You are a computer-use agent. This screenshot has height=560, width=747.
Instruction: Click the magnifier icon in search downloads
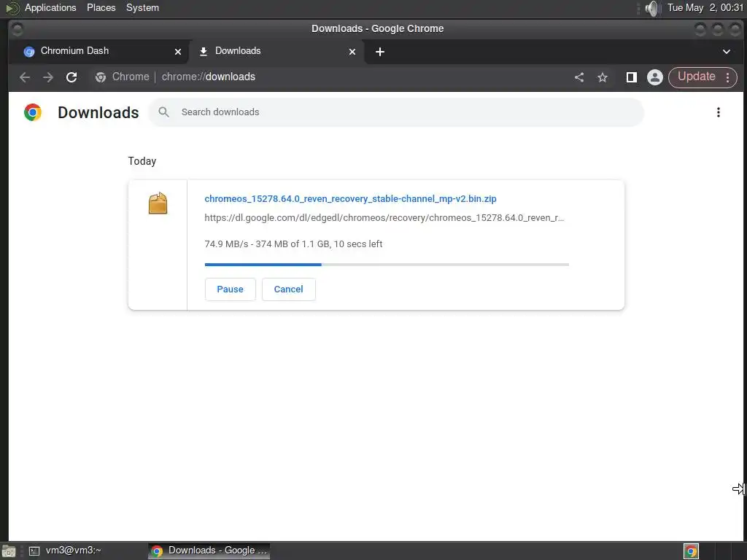click(164, 112)
